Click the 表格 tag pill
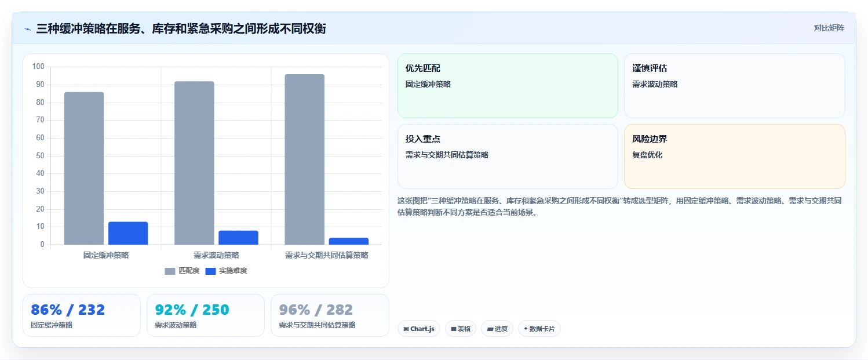The width and height of the screenshot is (868, 360). click(461, 329)
